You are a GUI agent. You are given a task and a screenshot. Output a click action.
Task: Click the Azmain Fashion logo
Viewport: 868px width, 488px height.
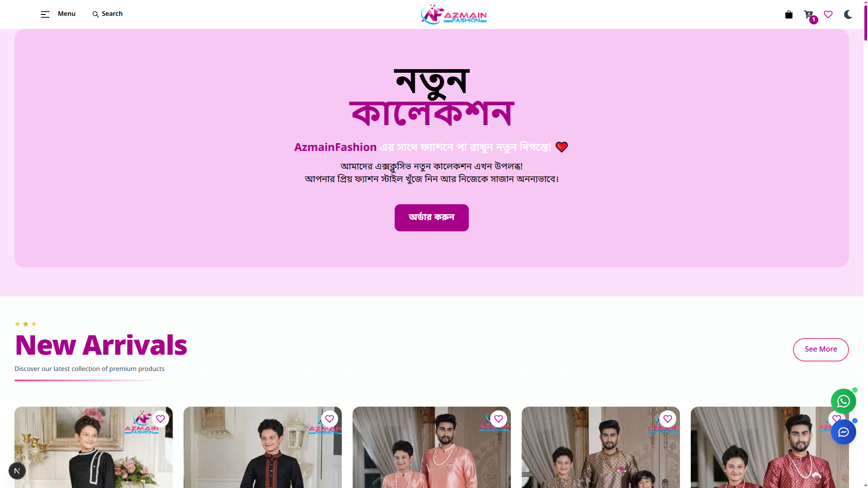coord(453,14)
